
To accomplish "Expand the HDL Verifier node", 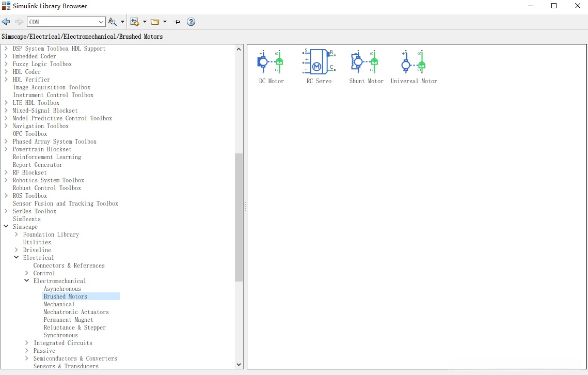I will (x=6, y=80).
